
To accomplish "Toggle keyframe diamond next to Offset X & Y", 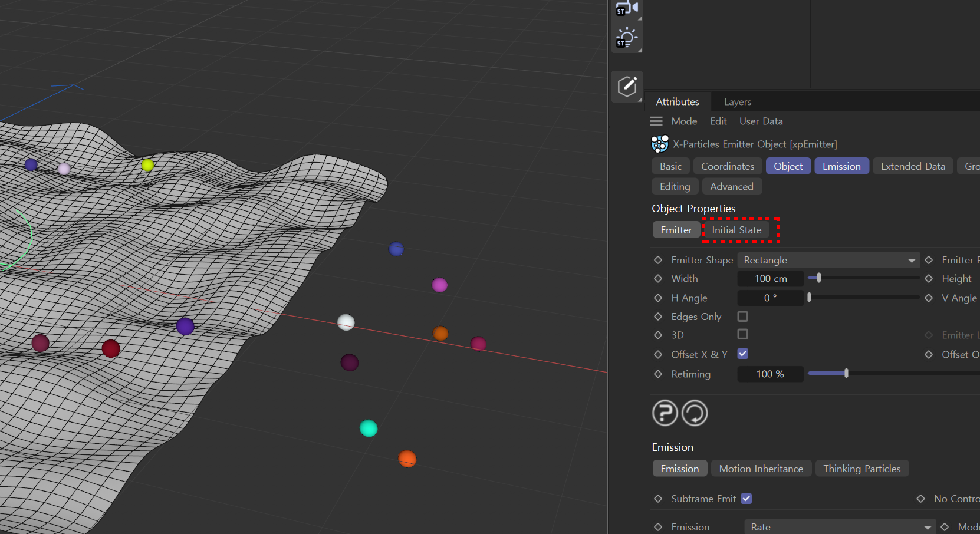I will click(658, 354).
